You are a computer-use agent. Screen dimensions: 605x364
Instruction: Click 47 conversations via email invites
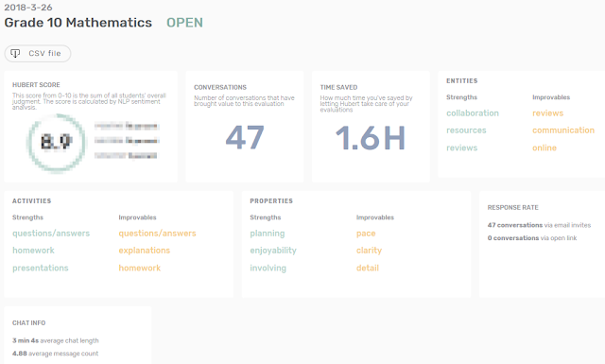tap(539, 225)
